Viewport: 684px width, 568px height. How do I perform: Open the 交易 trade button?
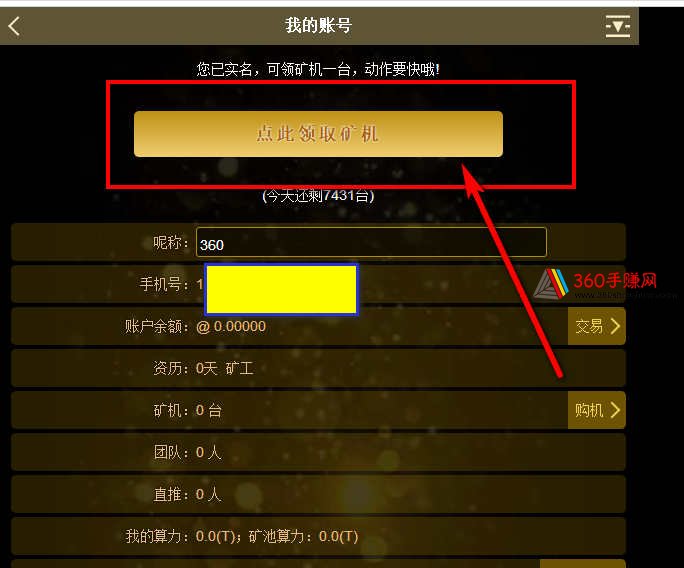pyautogui.click(x=597, y=326)
